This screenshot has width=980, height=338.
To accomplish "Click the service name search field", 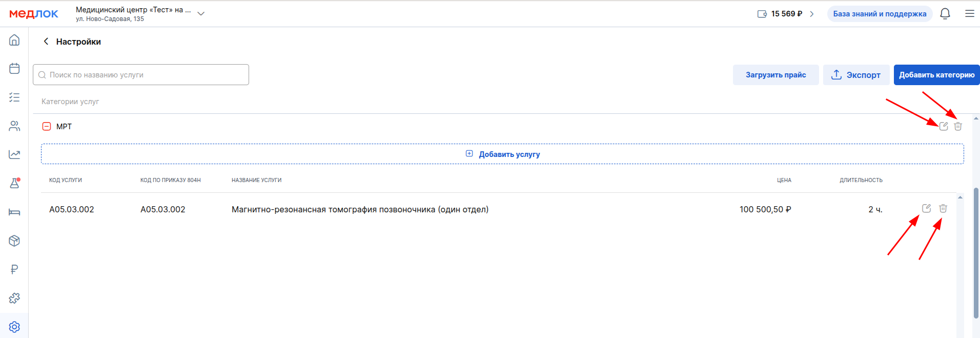I will point(141,75).
